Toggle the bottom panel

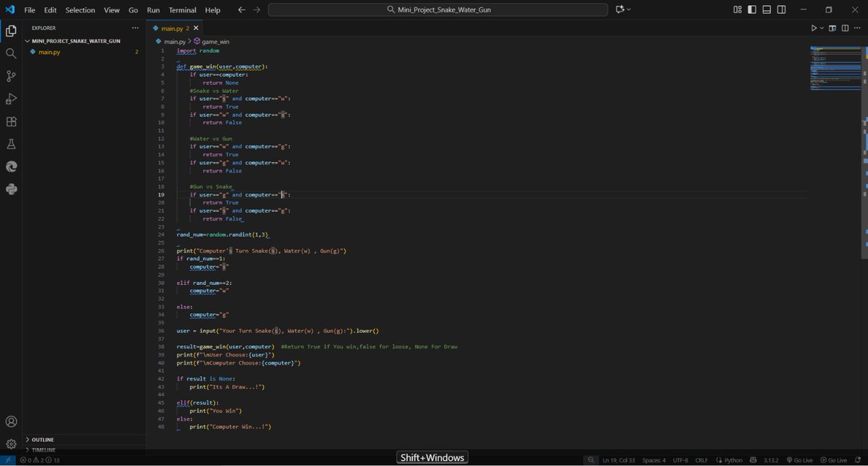click(768, 10)
